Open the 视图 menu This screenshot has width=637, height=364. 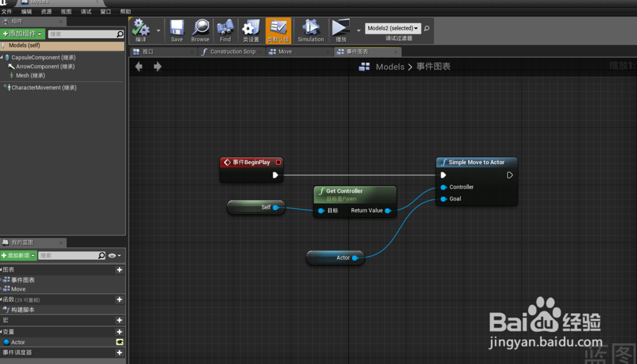tap(66, 11)
